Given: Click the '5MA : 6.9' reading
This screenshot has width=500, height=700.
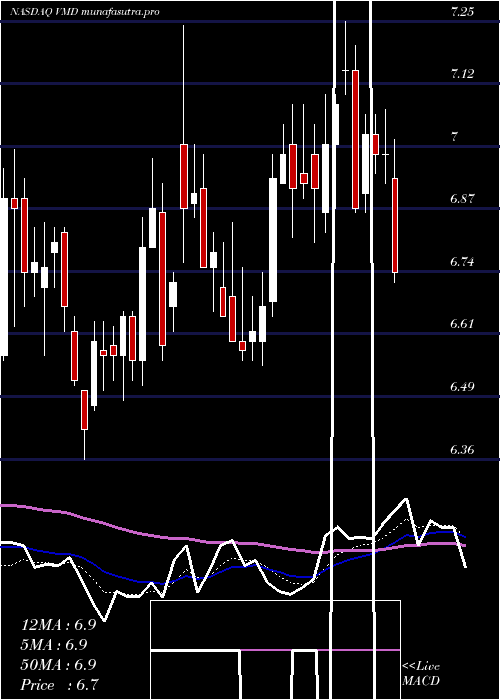Looking at the screenshot, I should (54, 645).
